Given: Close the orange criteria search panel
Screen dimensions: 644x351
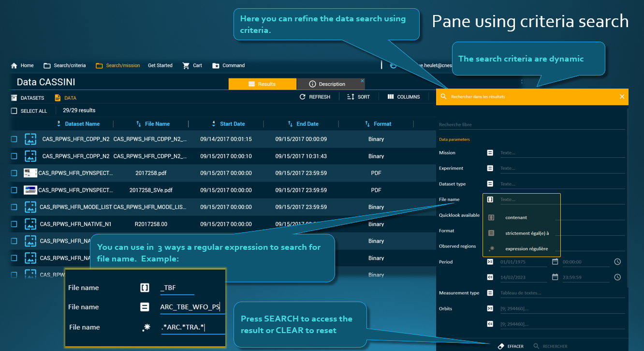Looking at the screenshot, I should click(x=622, y=97).
